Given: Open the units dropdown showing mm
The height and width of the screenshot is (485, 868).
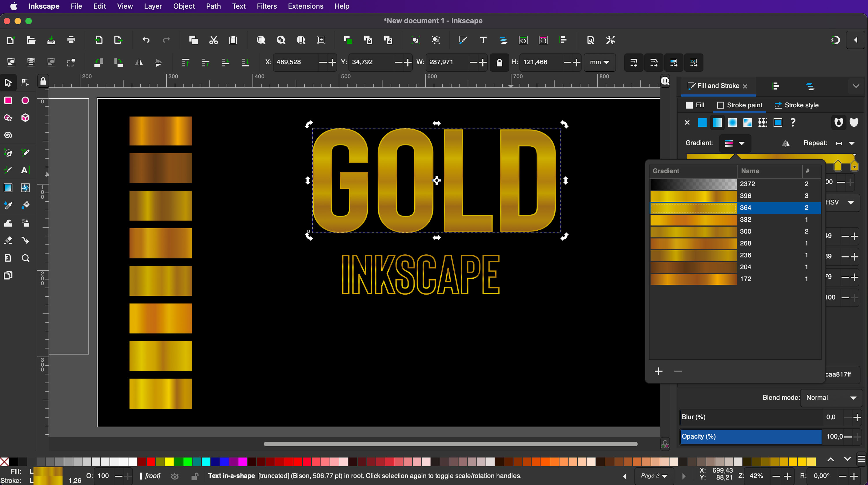Looking at the screenshot, I should (x=599, y=62).
